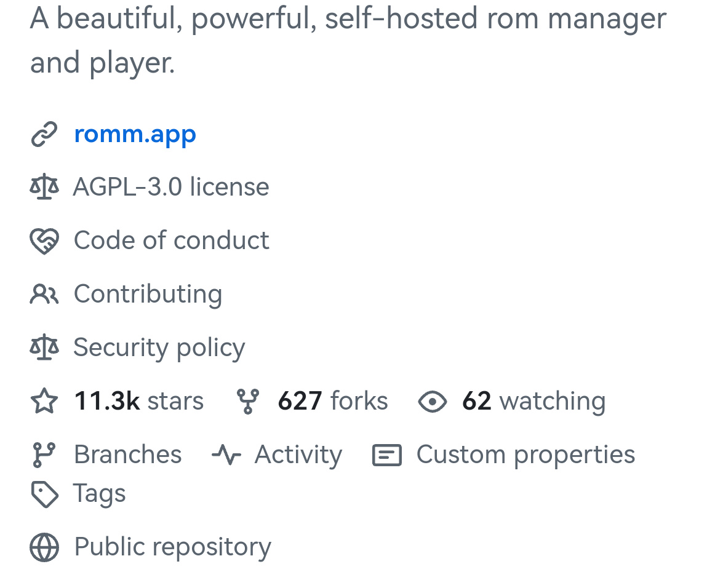Click the eye icon next to 62 watching

[433, 401]
